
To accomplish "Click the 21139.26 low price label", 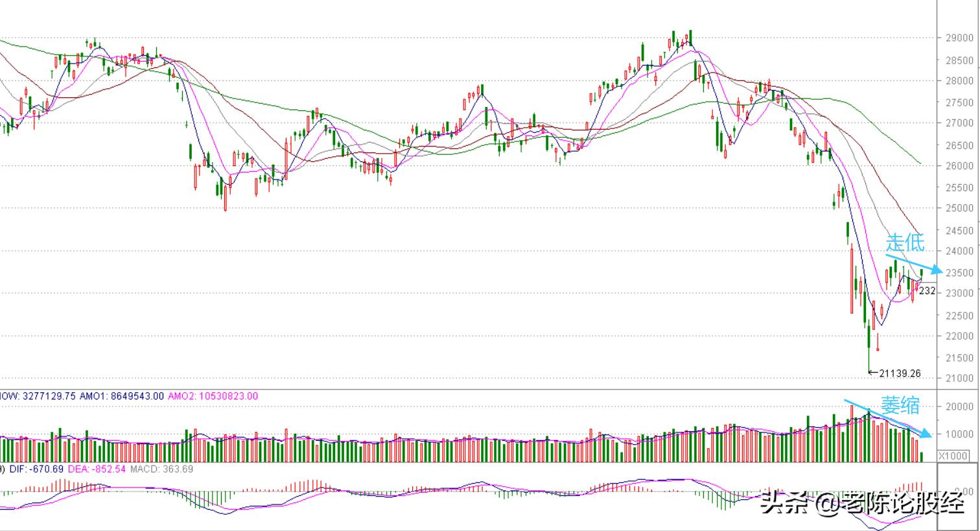I will (x=900, y=373).
